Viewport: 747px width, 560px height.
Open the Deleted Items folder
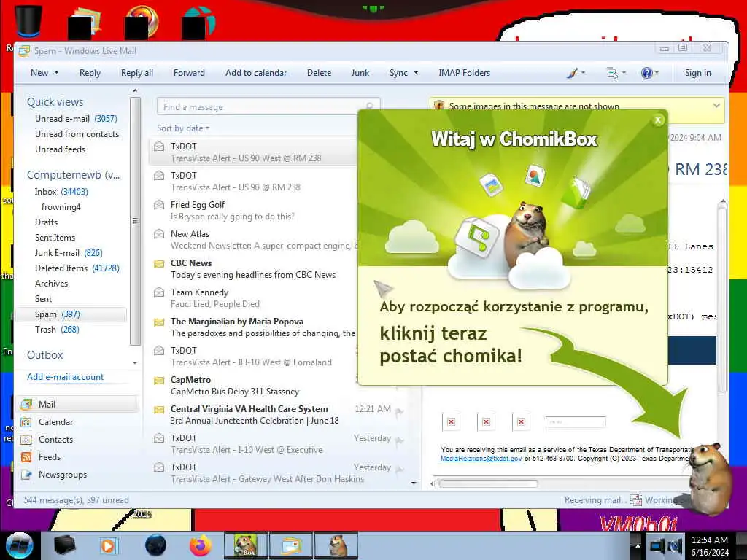(77, 268)
